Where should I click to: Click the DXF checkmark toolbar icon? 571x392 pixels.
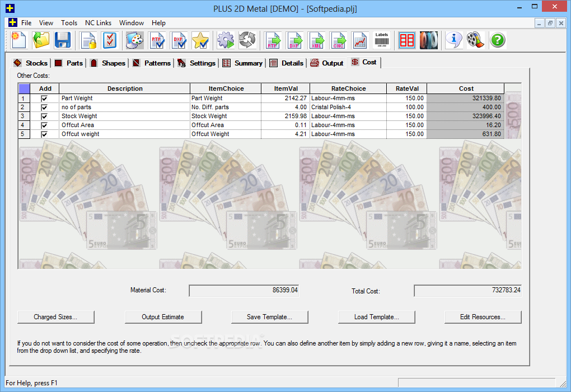click(179, 40)
